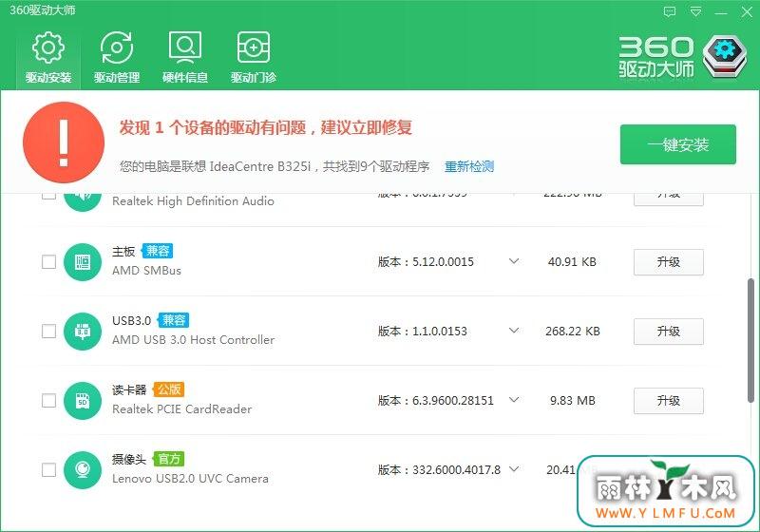This screenshot has width=760, height=532.
Task: Open the 驱动安装 tab
Action: [48, 58]
